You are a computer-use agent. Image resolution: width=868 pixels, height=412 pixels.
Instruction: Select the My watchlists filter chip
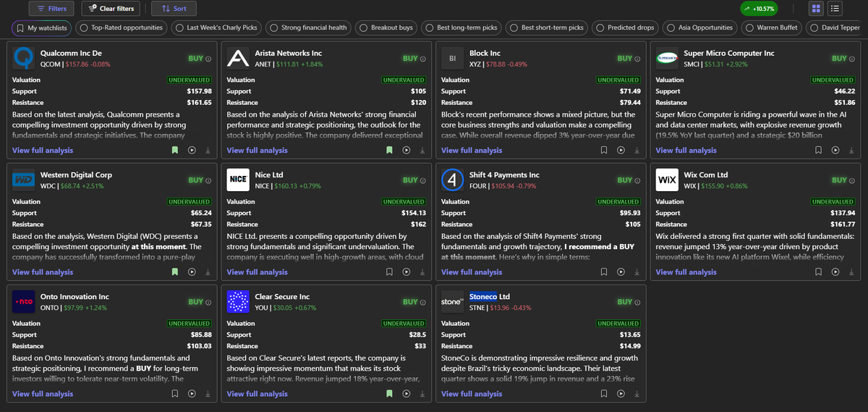coord(42,28)
